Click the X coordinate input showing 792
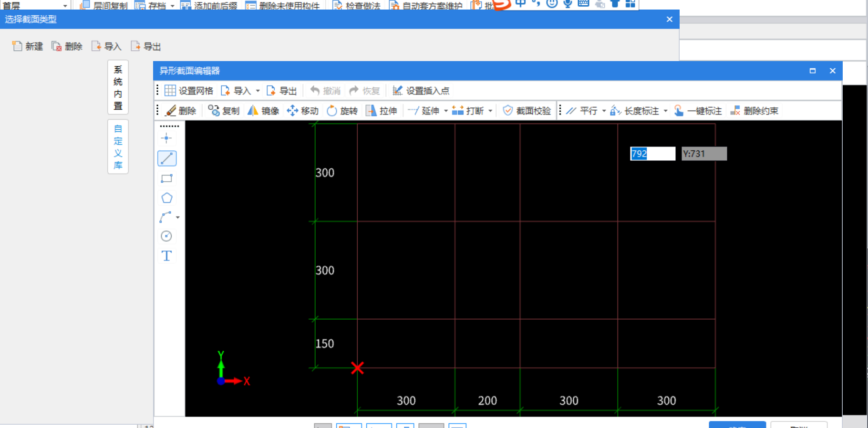This screenshot has width=868, height=428. point(652,154)
